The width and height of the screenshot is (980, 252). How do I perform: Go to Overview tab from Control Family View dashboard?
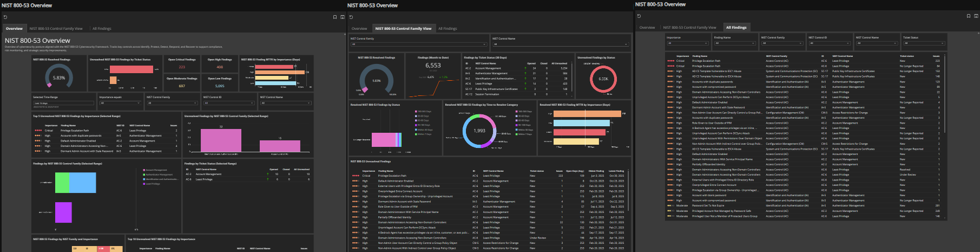pos(359,29)
